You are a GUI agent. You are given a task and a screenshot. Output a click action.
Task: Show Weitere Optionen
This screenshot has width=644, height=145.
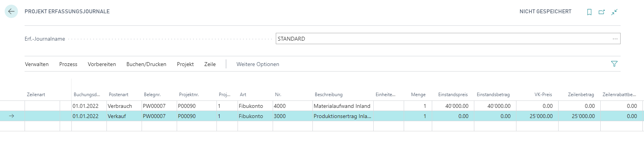point(258,64)
